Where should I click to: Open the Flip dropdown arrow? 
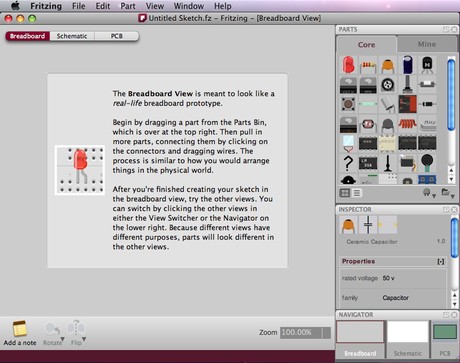tap(84, 339)
